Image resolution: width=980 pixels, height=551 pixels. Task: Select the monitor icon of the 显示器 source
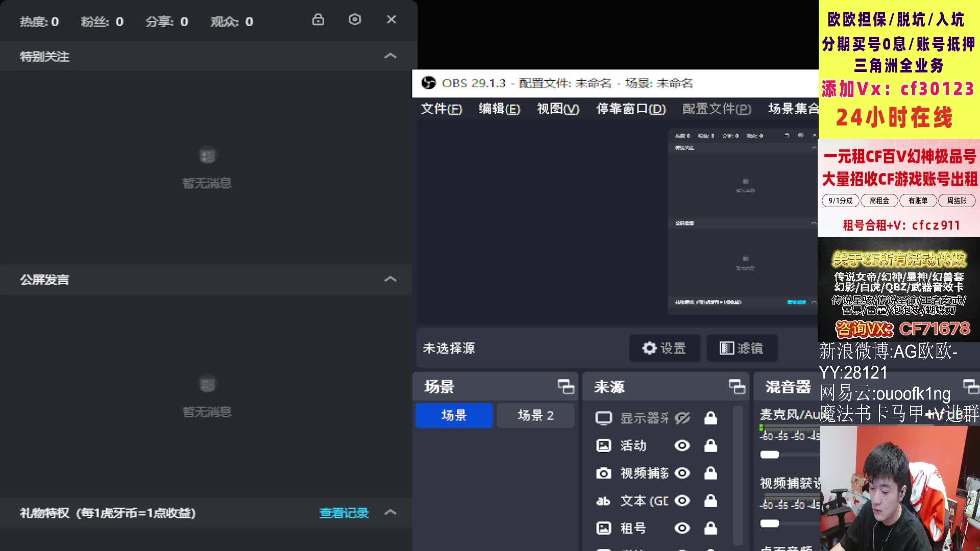pyautogui.click(x=603, y=418)
